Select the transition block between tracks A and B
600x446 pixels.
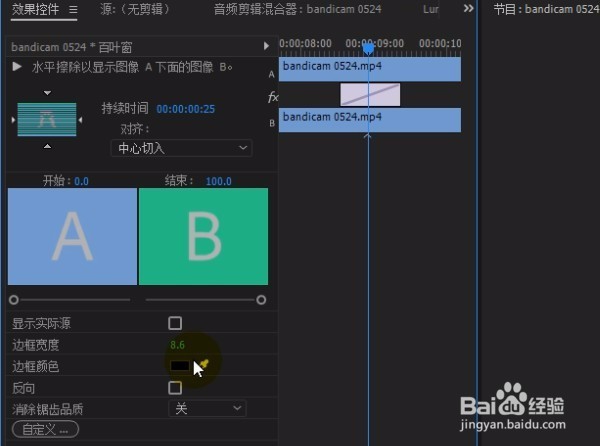coord(370,94)
